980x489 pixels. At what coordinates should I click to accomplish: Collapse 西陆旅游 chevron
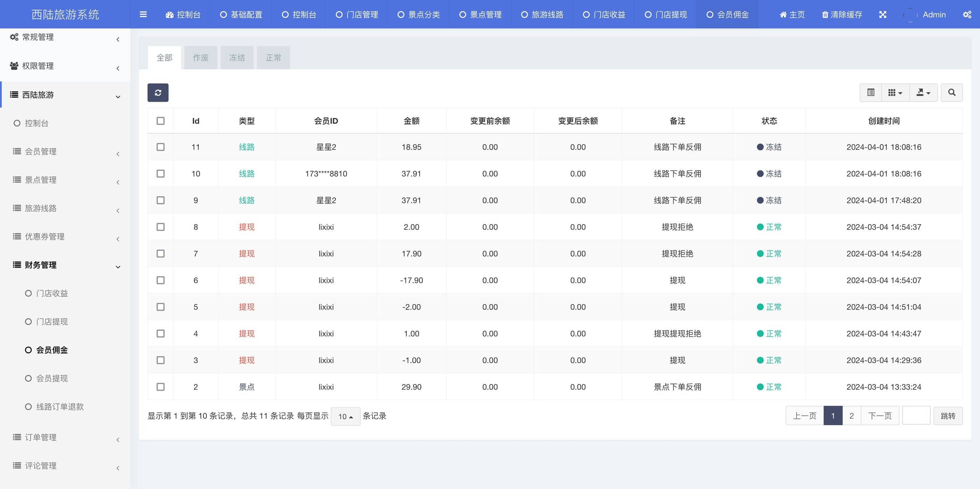click(x=118, y=97)
